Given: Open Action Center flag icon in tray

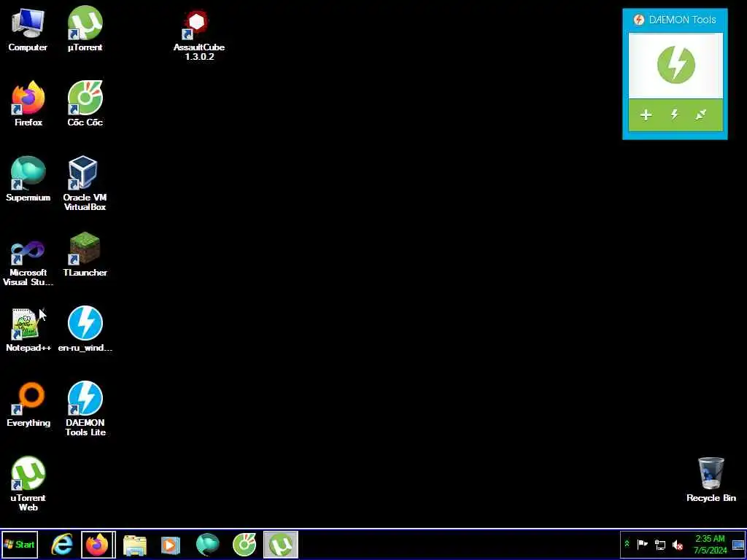Looking at the screenshot, I should pos(642,544).
